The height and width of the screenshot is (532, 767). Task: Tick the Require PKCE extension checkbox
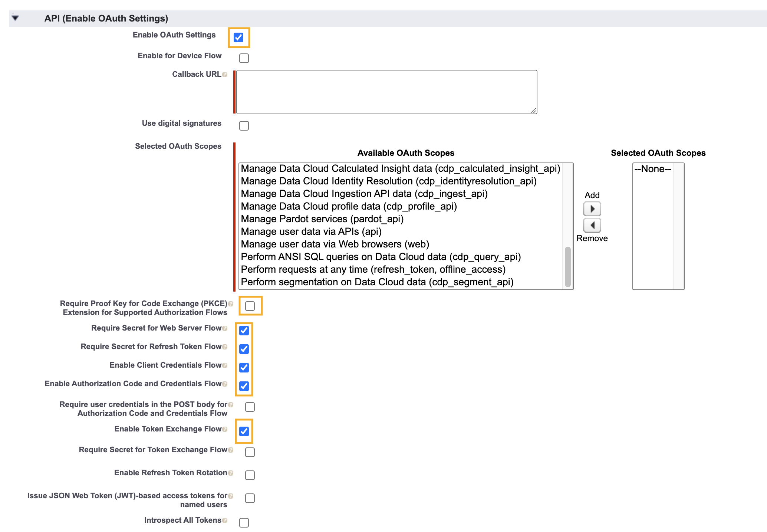(250, 306)
